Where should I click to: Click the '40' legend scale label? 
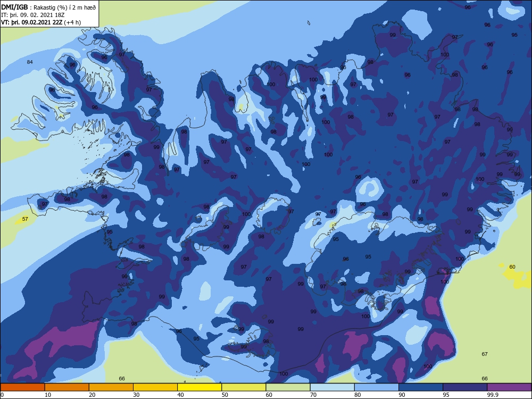click(x=180, y=395)
